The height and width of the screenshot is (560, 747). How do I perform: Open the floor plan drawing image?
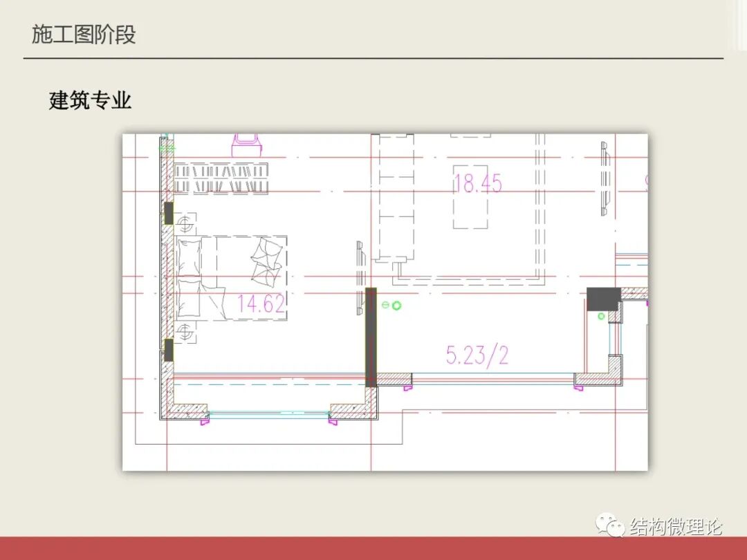click(385, 302)
